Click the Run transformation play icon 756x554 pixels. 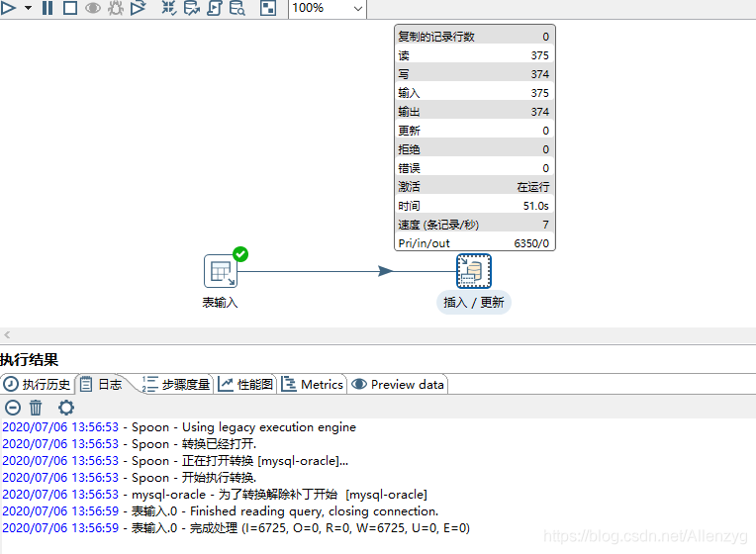tap(8, 8)
